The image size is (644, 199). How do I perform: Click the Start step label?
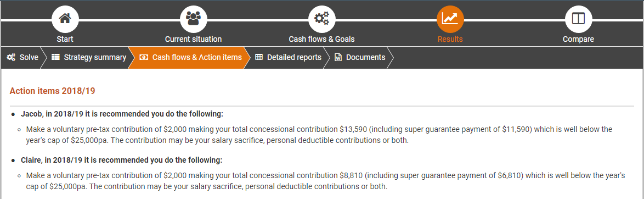(65, 39)
